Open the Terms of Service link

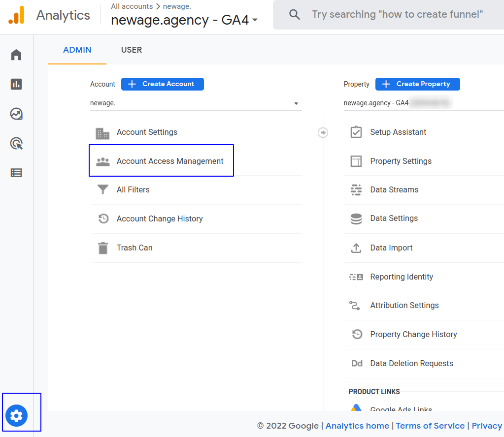click(x=430, y=426)
